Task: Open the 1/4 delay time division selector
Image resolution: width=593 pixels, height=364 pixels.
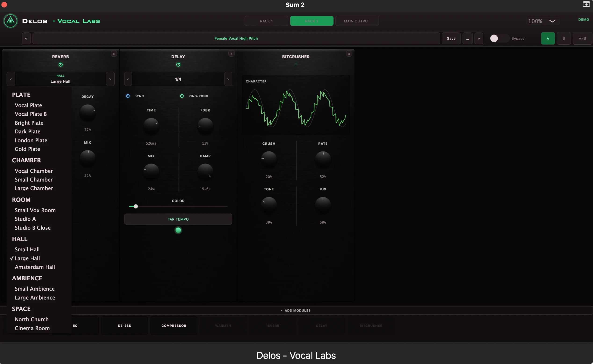Action: tap(178, 79)
